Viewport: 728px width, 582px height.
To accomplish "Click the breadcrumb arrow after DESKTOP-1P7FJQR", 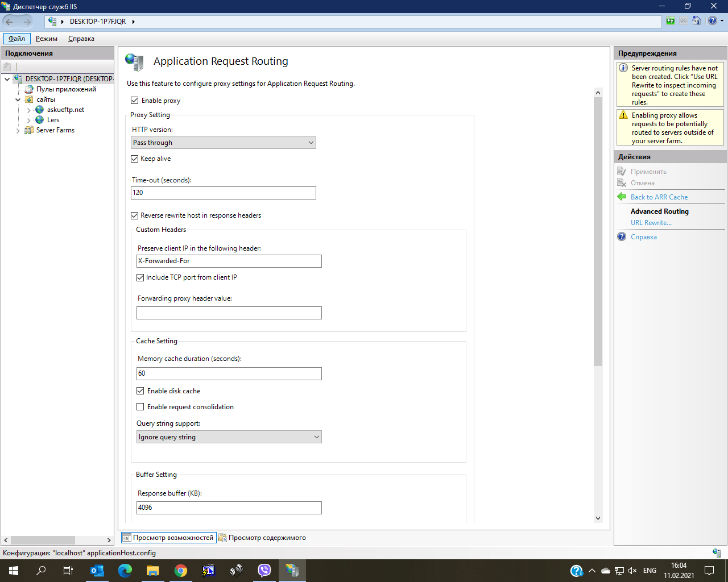I will (134, 22).
